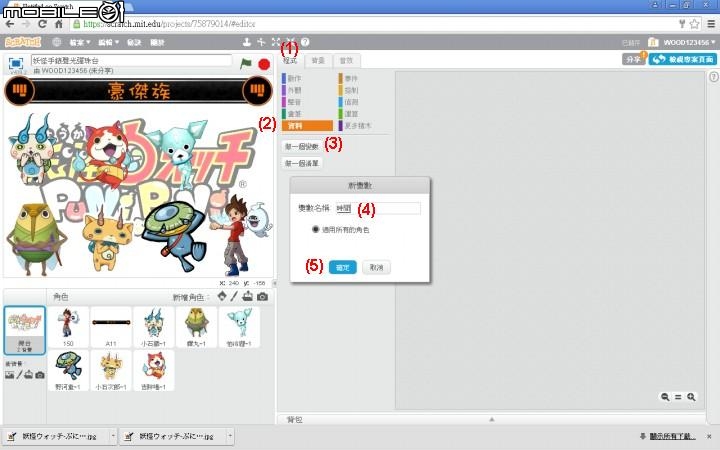This screenshot has height=450, width=720.
Task: Take backdrop photo from camera icon
Action: click(x=40, y=375)
